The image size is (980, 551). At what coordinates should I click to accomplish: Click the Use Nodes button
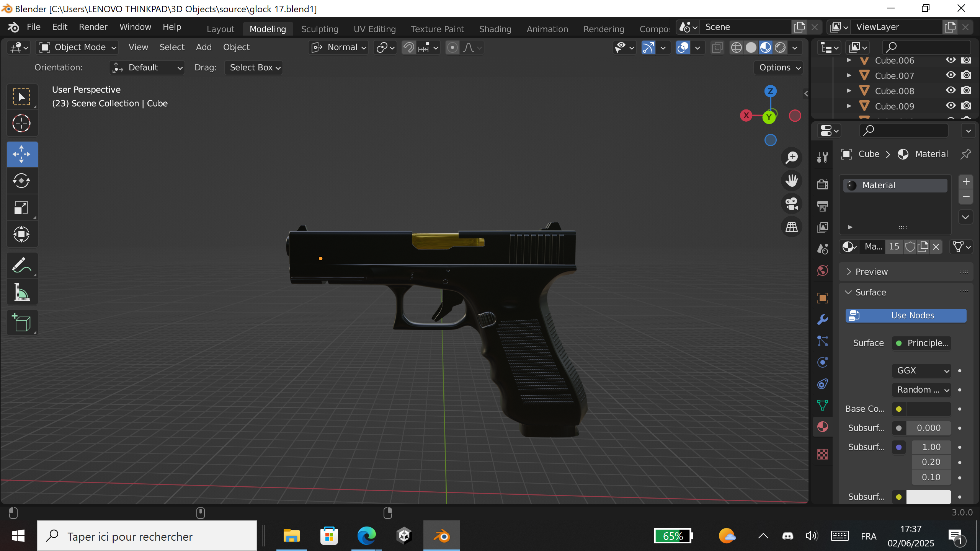pos(906,315)
